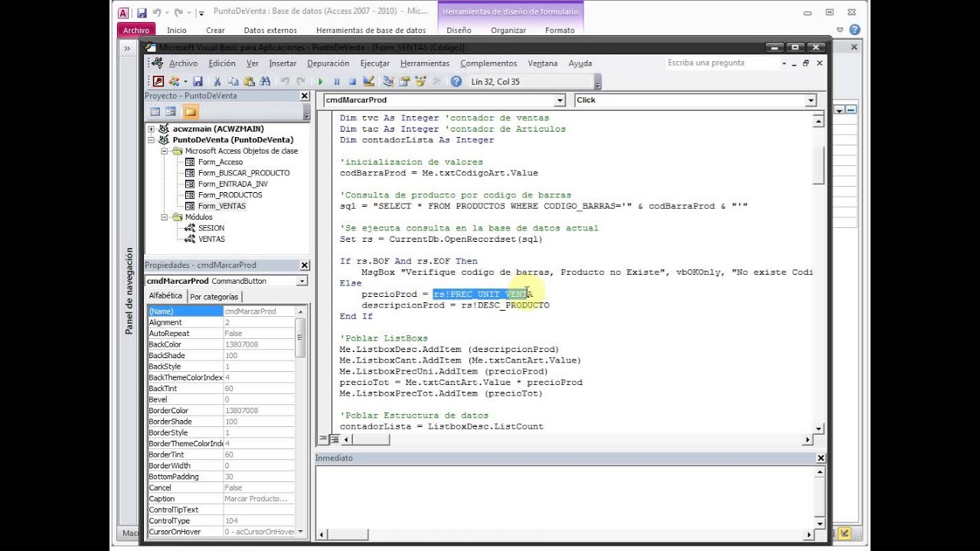The height and width of the screenshot is (551, 980).
Task: Click in the 'Escriba una pregunta' field
Action: [x=721, y=63]
